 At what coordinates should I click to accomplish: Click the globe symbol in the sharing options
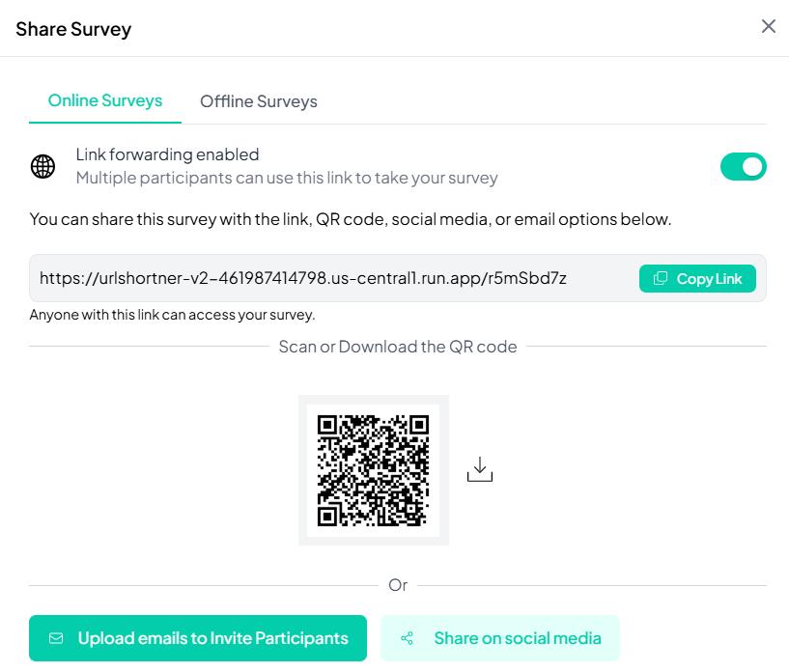42,166
